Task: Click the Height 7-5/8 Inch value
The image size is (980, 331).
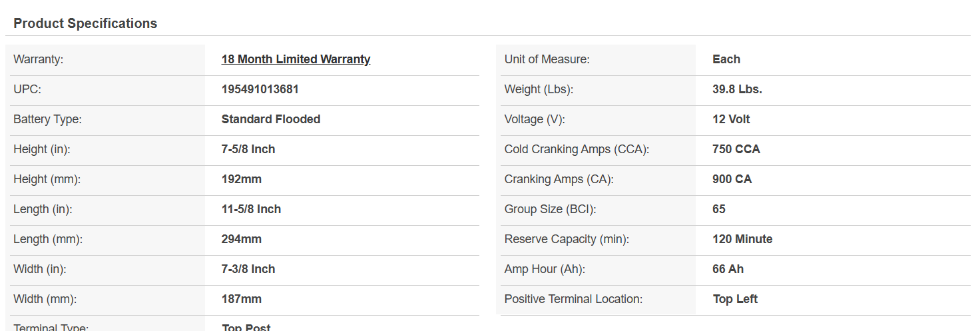Action: pyautogui.click(x=248, y=149)
